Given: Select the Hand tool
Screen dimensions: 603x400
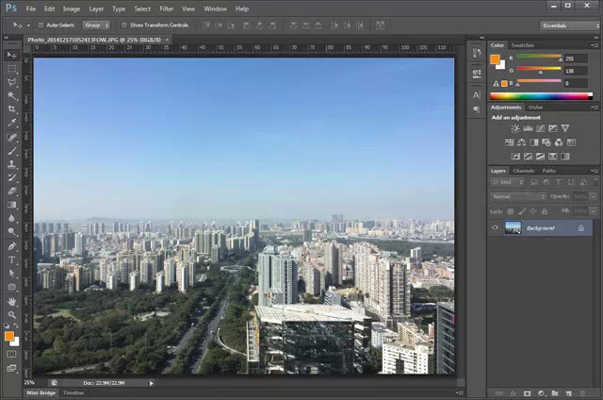Looking at the screenshot, I should [12, 302].
